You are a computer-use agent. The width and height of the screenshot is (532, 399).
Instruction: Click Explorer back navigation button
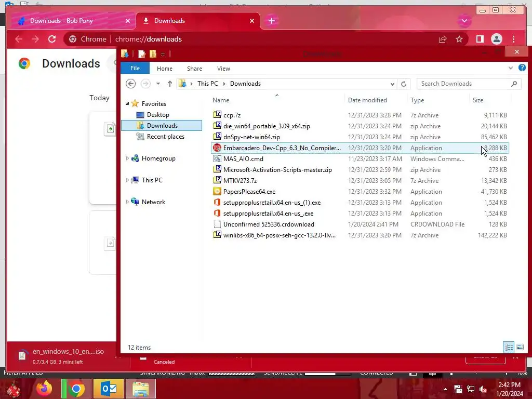(x=130, y=84)
